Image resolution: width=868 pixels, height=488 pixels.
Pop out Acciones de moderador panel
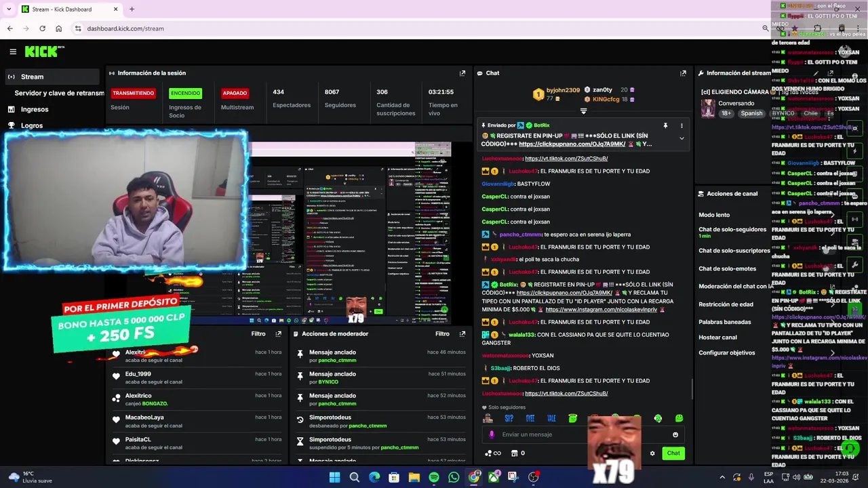[462, 334]
